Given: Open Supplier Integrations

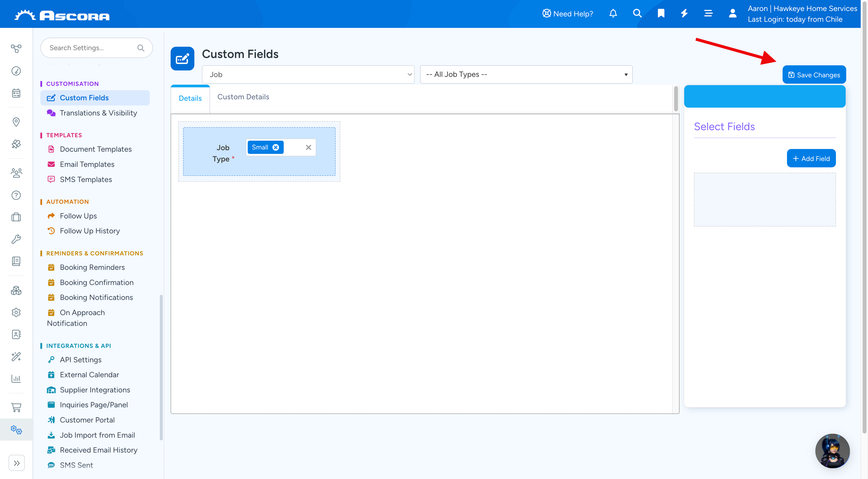Looking at the screenshot, I should click(x=89, y=390).
